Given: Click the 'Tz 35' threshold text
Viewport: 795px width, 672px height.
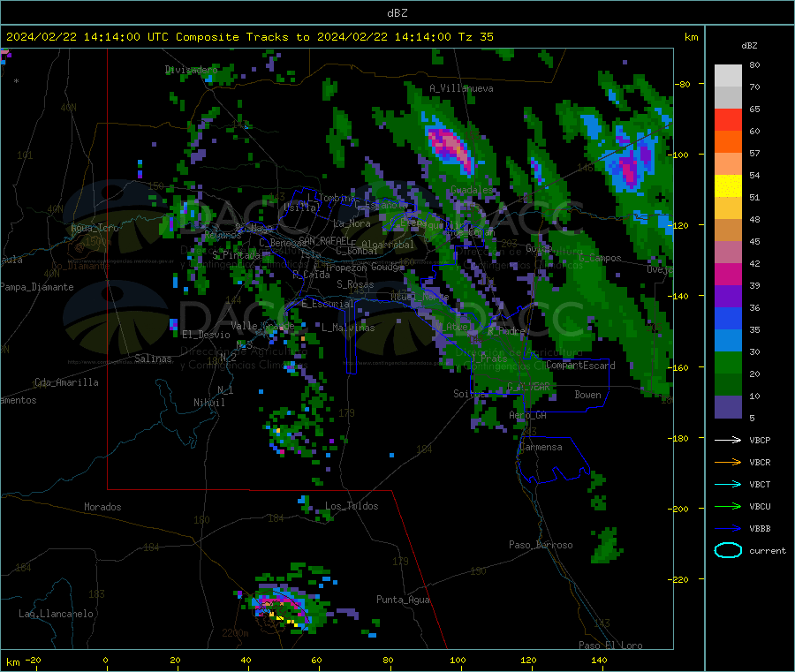Looking at the screenshot, I should tap(476, 37).
